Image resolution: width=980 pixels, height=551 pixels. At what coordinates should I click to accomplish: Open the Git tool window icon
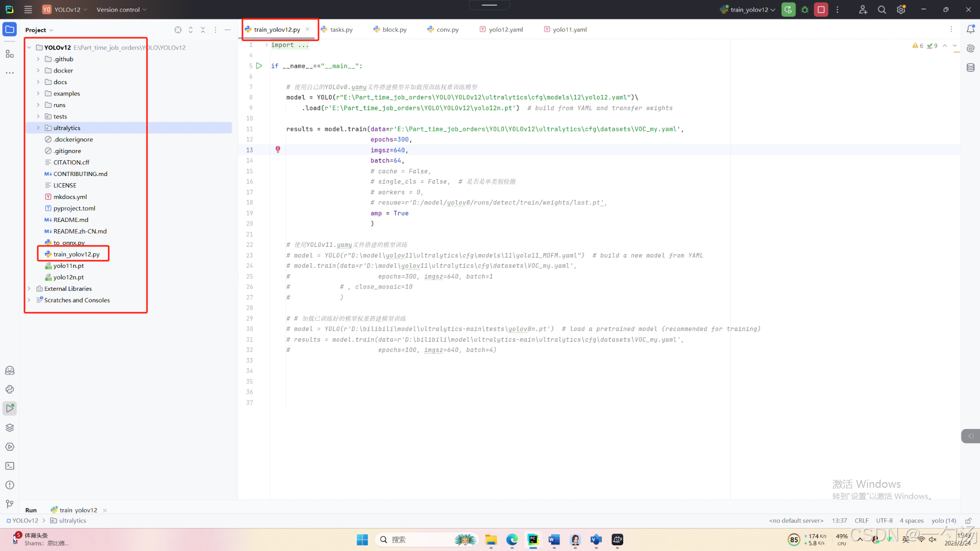coord(10,504)
